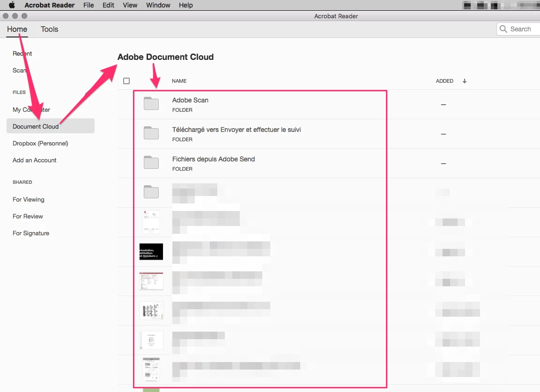Click the fourth blurred-name folder icon
The width and height of the screenshot is (540, 392).
[151, 192]
